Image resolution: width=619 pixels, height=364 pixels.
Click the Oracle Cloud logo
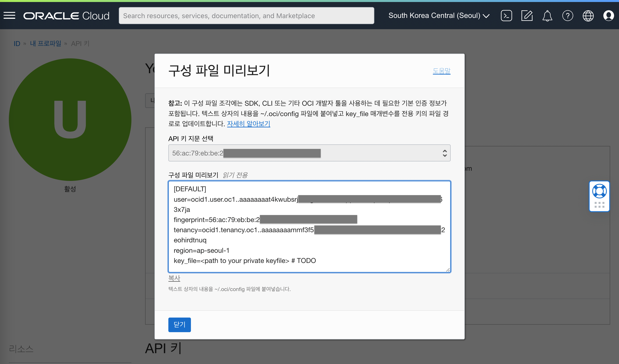pos(66,16)
